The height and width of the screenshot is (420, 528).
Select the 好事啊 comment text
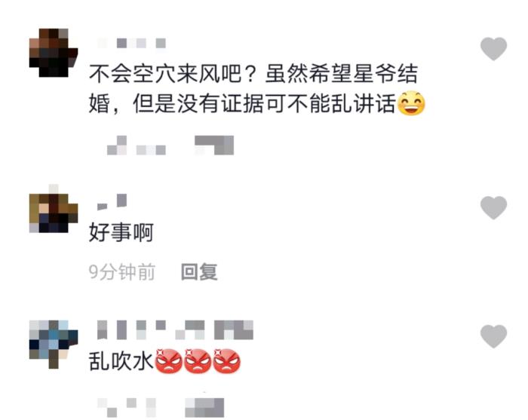pyautogui.click(x=121, y=232)
